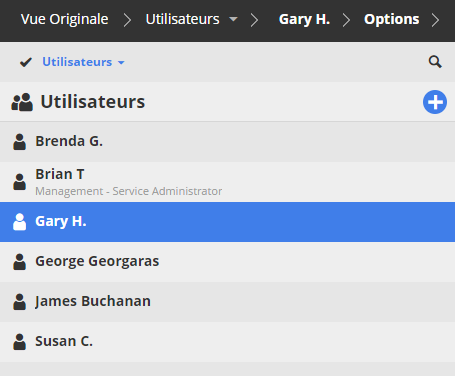Click Gary H.'s white user icon
Image resolution: width=455 pixels, height=376 pixels.
(x=19, y=222)
